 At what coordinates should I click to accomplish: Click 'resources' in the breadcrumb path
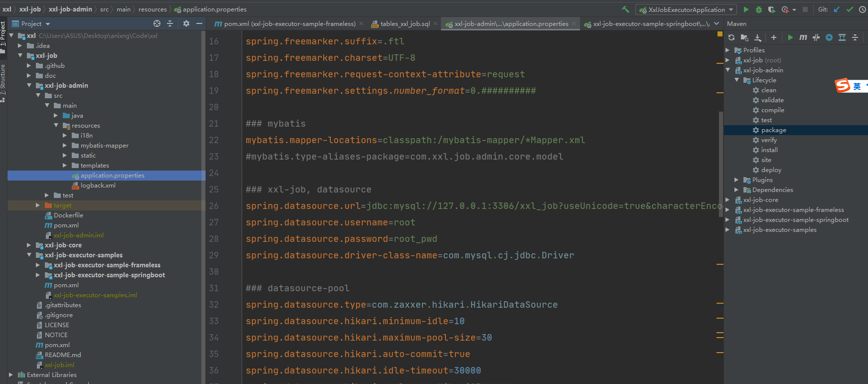point(152,9)
